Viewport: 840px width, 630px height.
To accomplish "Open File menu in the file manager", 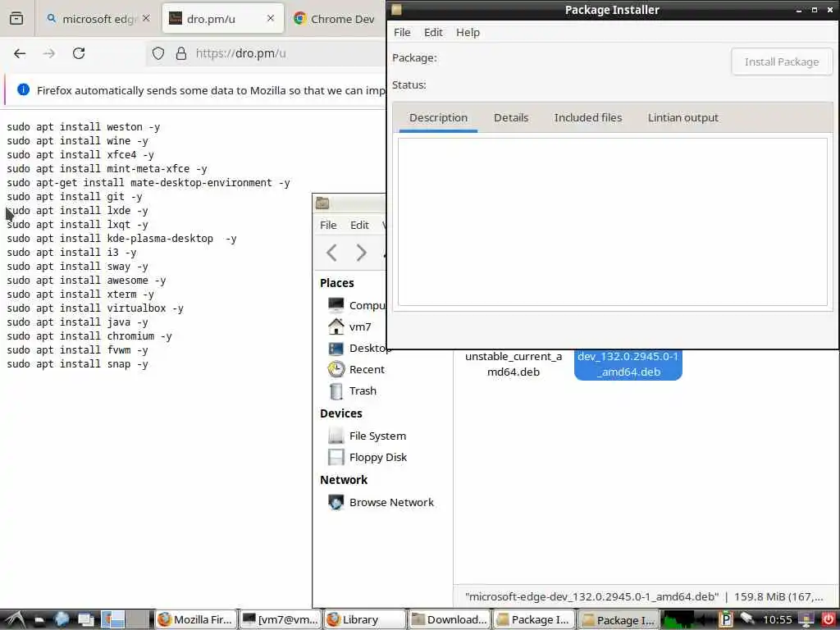I will 328,225.
